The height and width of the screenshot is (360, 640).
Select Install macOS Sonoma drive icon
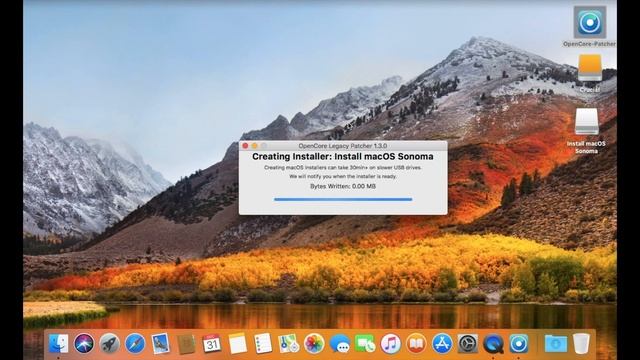pyautogui.click(x=587, y=121)
